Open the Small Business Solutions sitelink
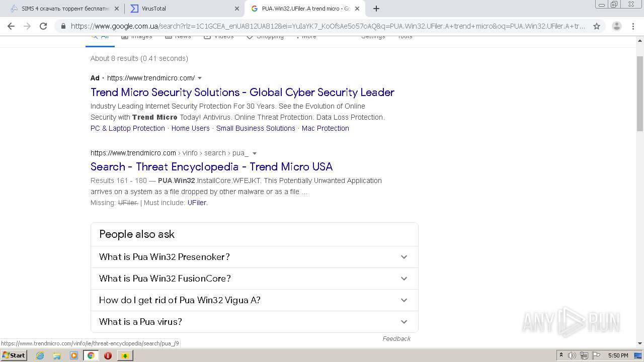 pos(256,128)
